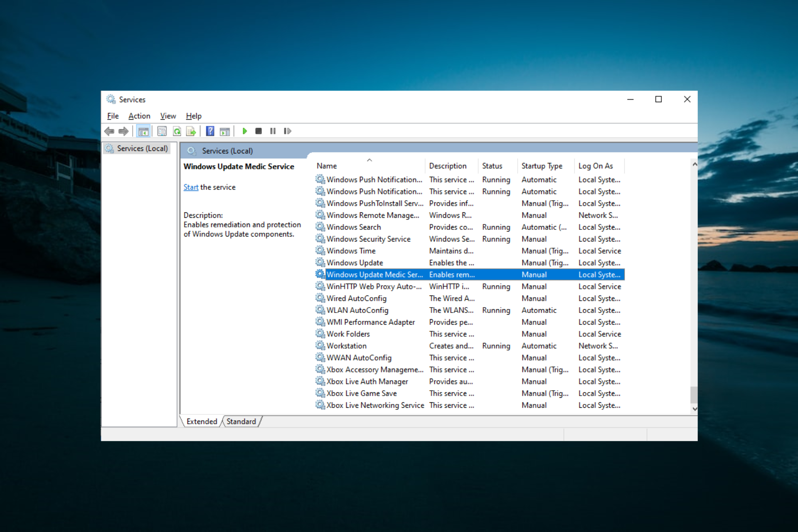Click gear icon next to Workstation
798x532 pixels.
click(x=320, y=346)
